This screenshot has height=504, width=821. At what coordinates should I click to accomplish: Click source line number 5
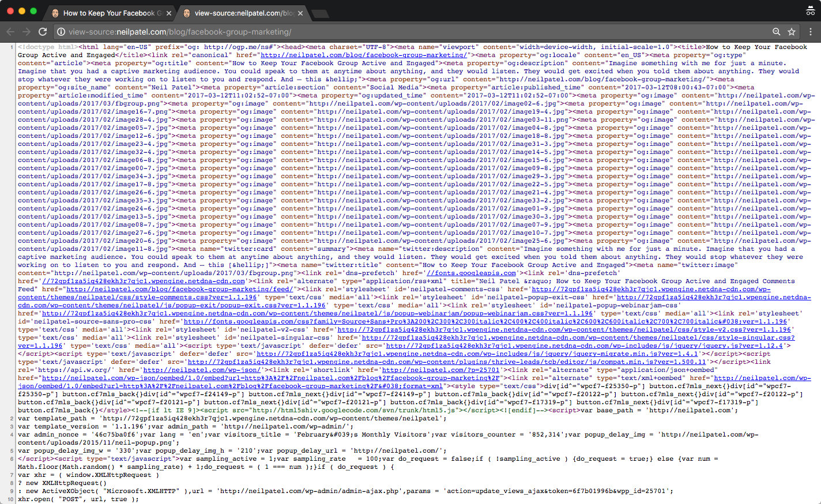tap(12, 451)
